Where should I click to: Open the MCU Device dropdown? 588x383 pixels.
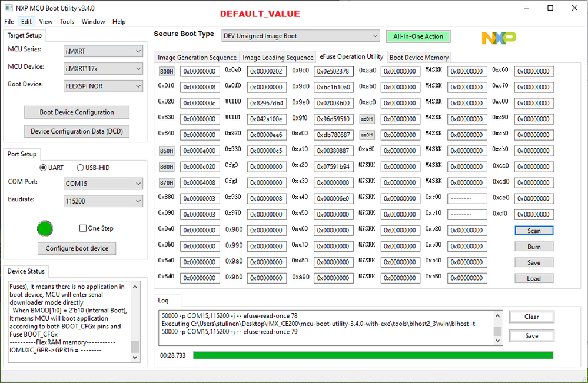(103, 69)
